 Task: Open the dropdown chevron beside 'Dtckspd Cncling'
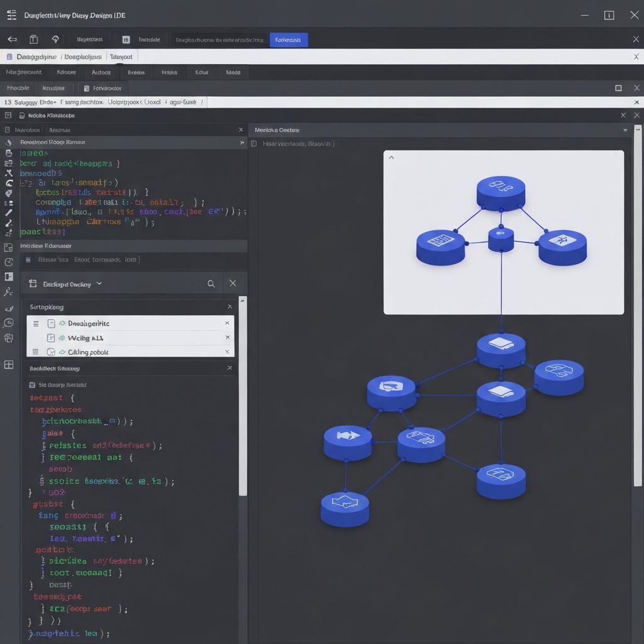coord(99,284)
